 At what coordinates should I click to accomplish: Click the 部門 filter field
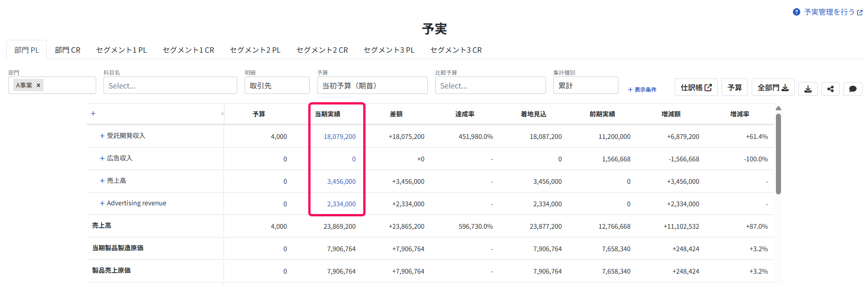tap(52, 85)
